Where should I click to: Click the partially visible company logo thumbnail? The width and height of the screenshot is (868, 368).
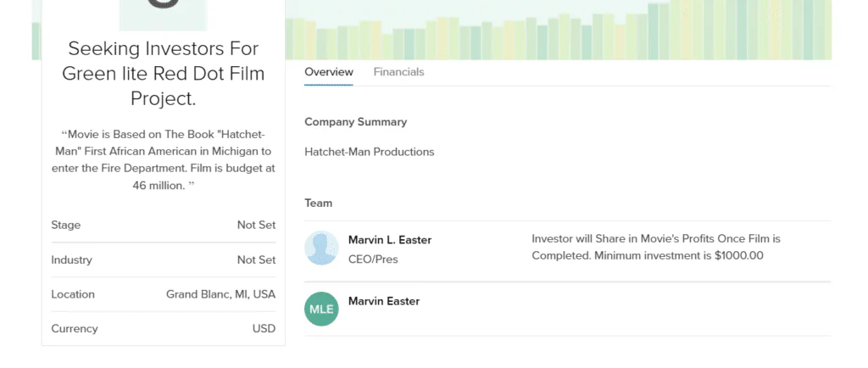(163, 14)
